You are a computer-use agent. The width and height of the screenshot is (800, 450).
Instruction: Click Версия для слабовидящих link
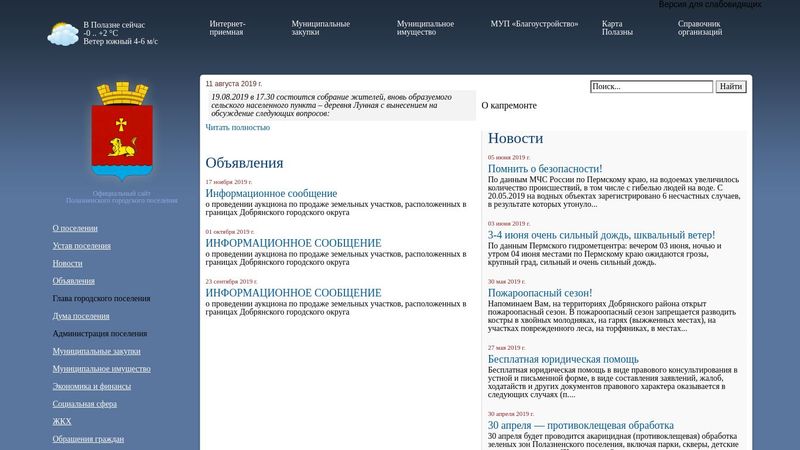(x=710, y=4)
